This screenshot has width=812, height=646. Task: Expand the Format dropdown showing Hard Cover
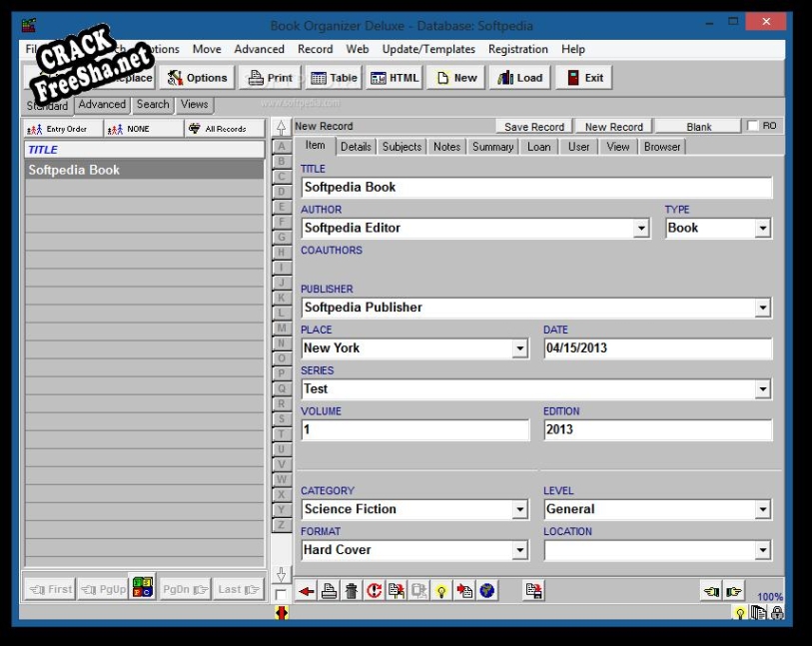coord(519,550)
